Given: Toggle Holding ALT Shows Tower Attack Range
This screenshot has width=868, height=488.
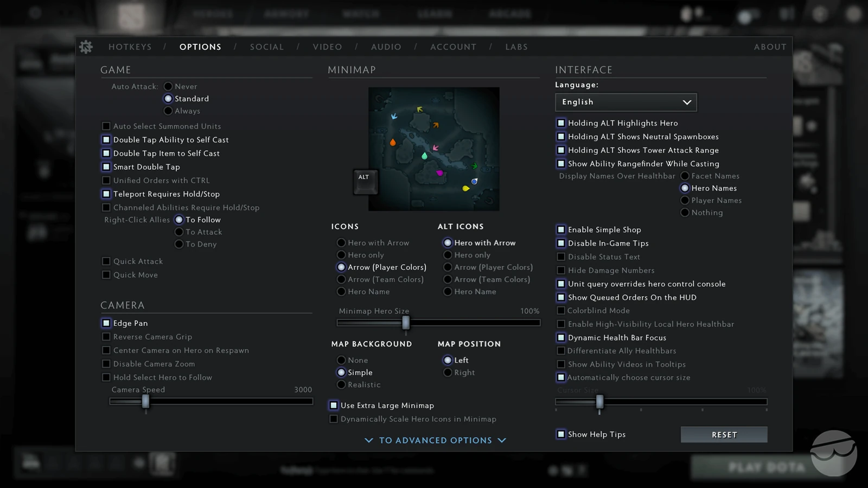Looking at the screenshot, I should pos(561,150).
